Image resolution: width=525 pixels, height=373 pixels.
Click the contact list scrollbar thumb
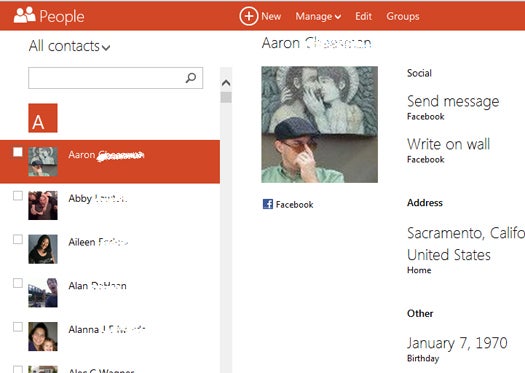click(226, 97)
